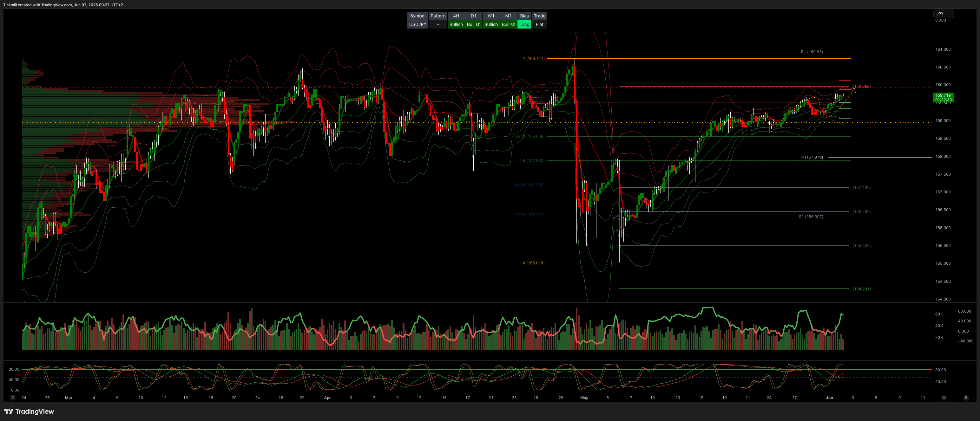Toggle the A auto-scale button

pos(944,398)
